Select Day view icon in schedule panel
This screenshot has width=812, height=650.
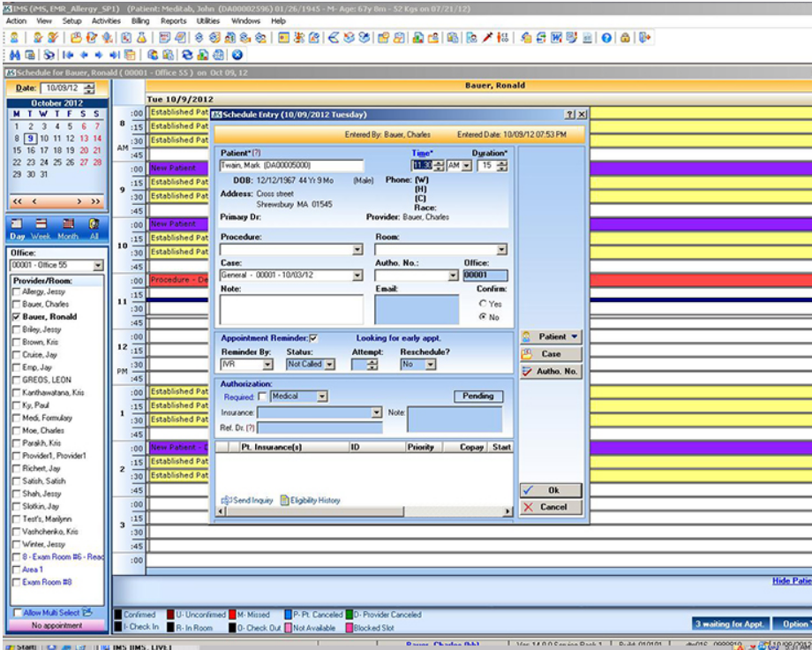pyautogui.click(x=17, y=229)
